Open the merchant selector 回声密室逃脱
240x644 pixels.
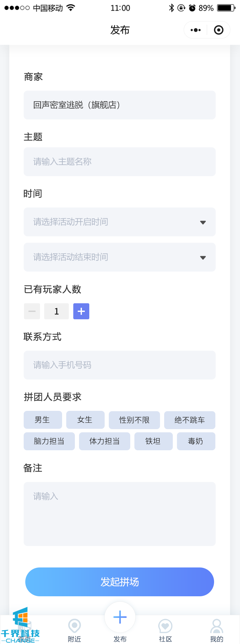[x=120, y=105]
